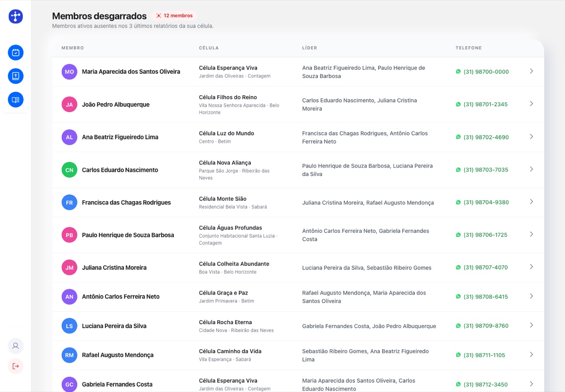Expand Maria Aparecida dos Santos Oliveira row chevron

[531, 71]
